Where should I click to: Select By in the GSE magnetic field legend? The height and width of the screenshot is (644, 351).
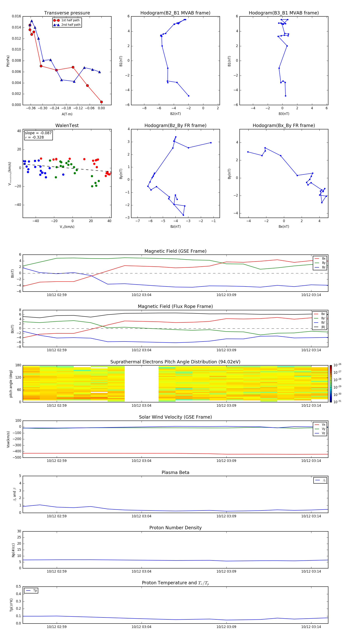tap(320, 263)
